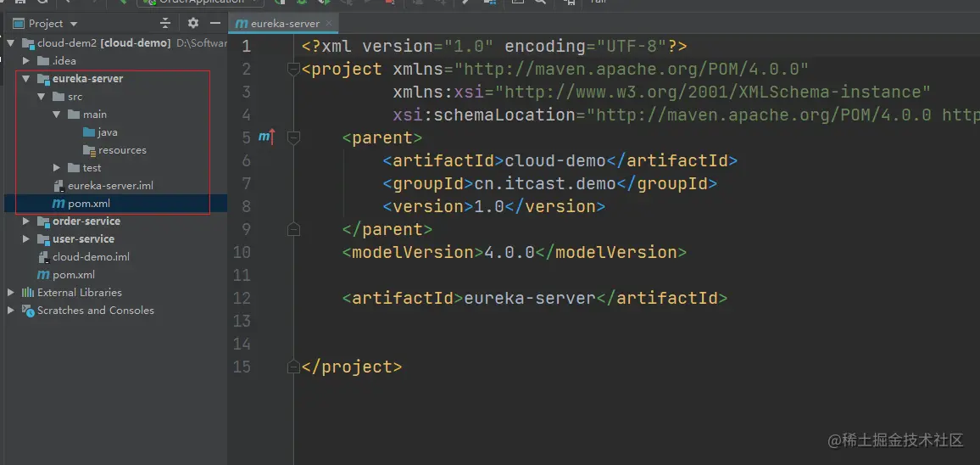Click the External Libraries bars icon
The height and width of the screenshot is (465, 980).
(x=28, y=292)
